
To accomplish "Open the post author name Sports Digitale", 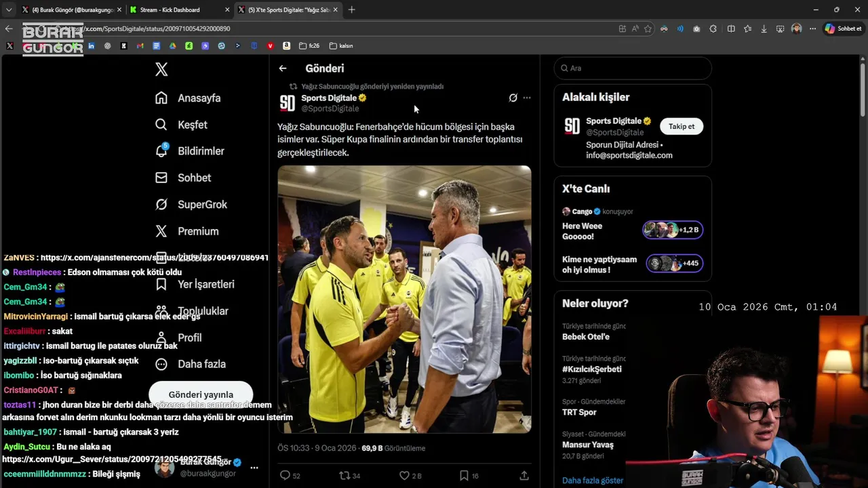I will coord(329,98).
